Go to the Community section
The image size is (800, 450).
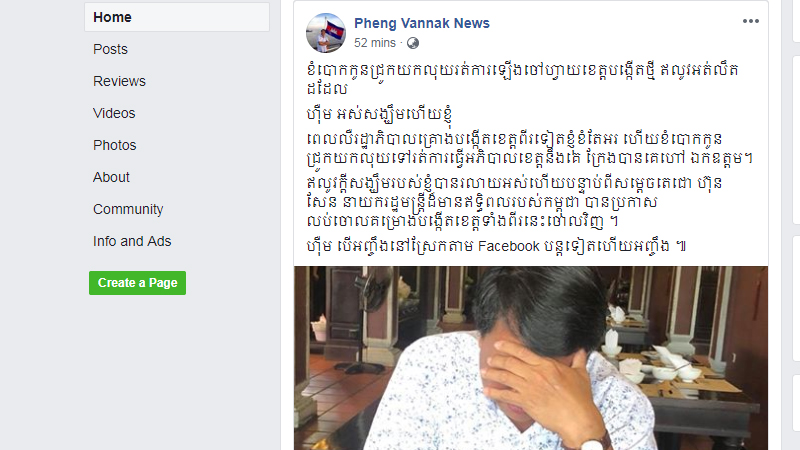128,209
